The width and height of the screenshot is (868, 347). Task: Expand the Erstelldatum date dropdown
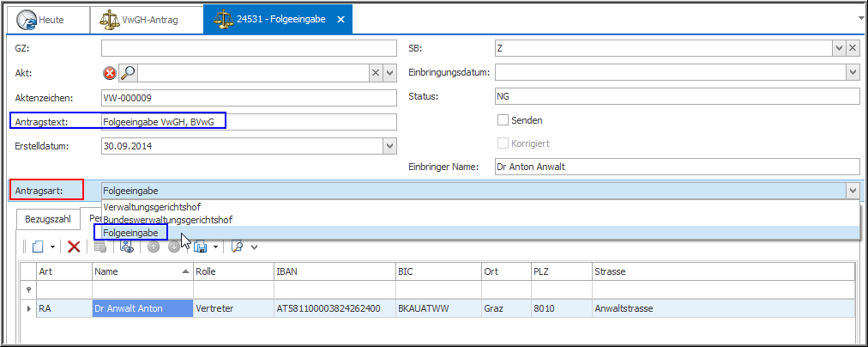click(389, 146)
